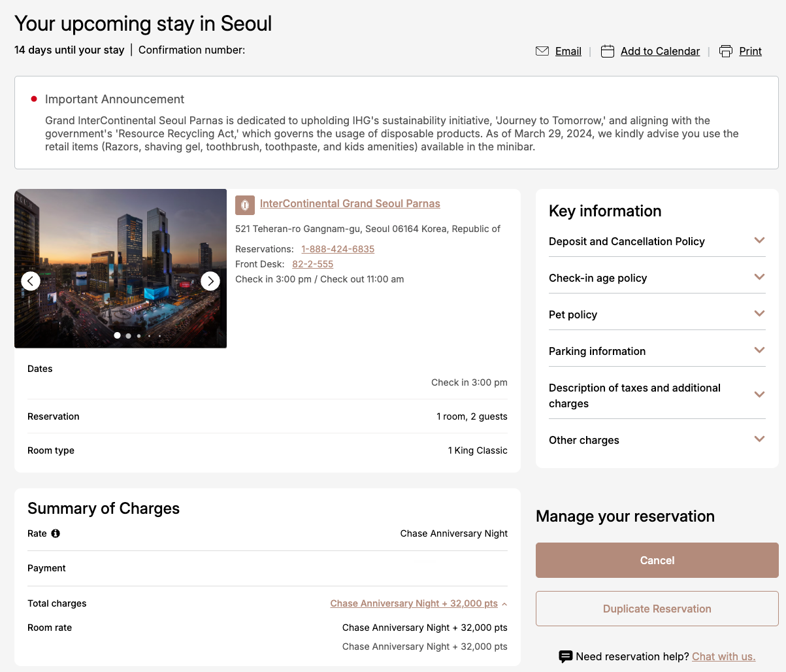Click the 'Manage your reservation' heading
This screenshot has width=786, height=672.
click(625, 516)
